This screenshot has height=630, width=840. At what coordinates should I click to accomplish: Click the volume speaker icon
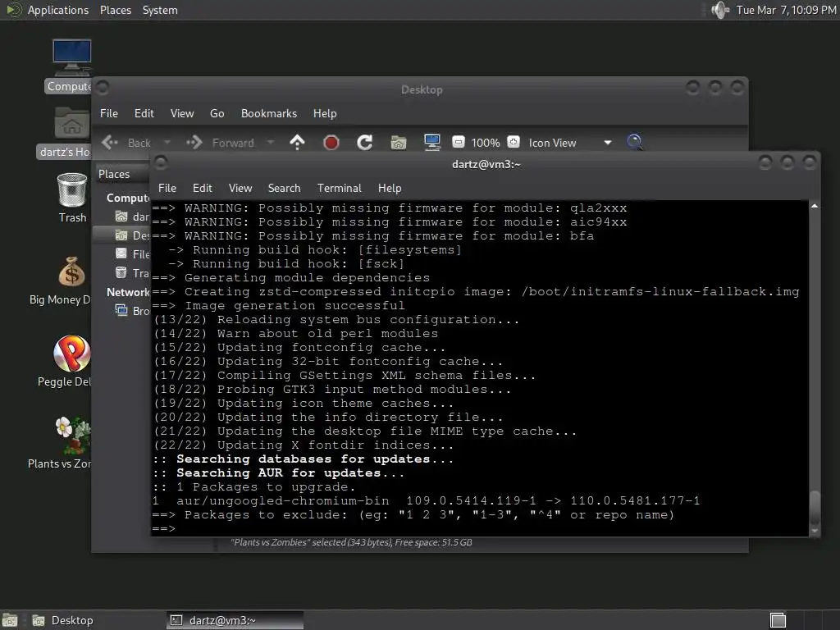720,10
